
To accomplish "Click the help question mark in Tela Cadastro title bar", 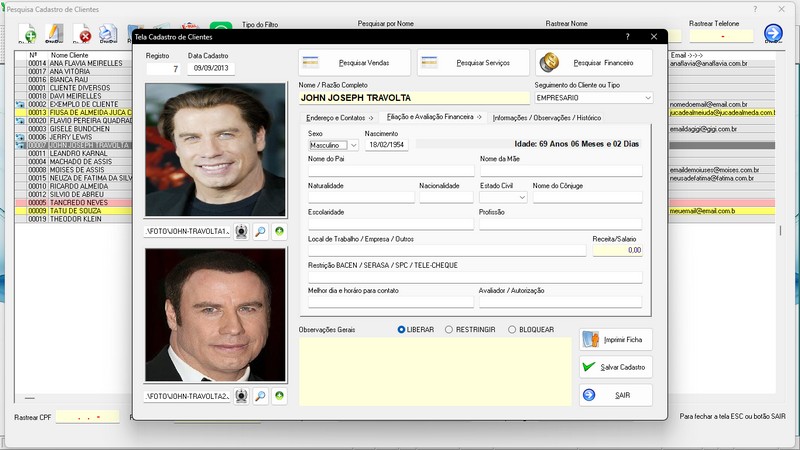I will (x=628, y=37).
